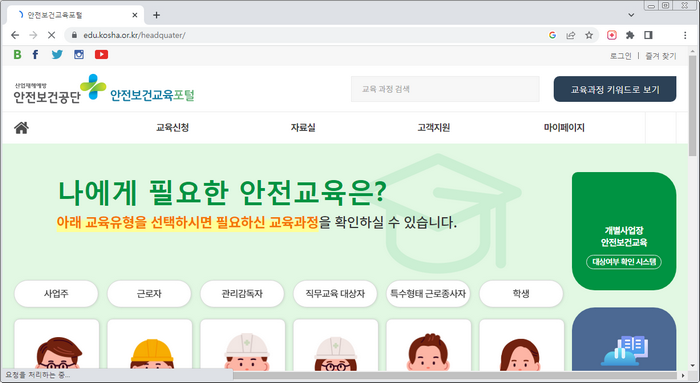Stop loading the page with X button
The image size is (700, 383).
click(51, 35)
